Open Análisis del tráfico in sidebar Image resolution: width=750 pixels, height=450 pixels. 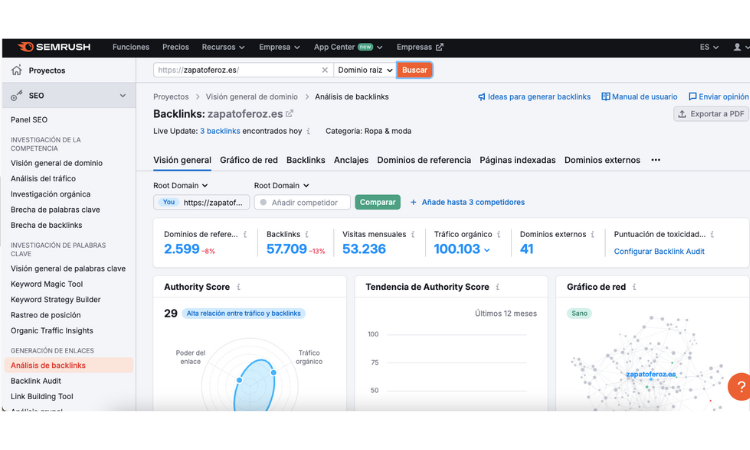click(x=43, y=178)
